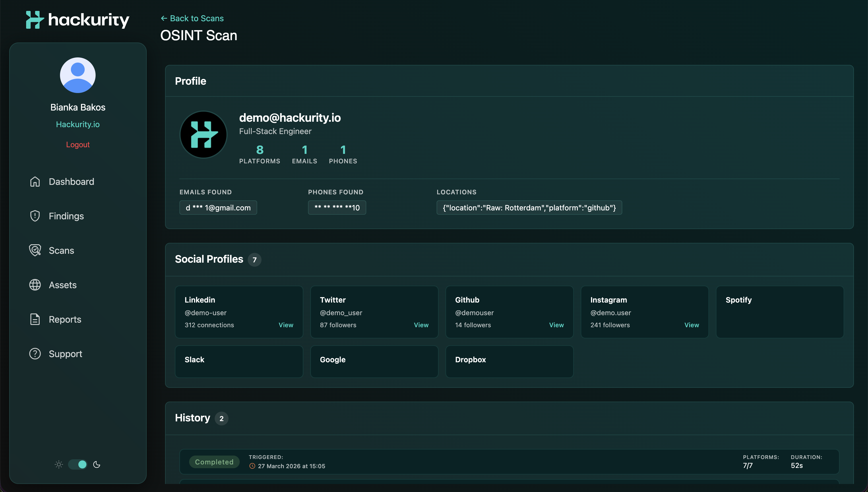The image size is (868, 492).
Task: Toggle the light/dark theme switch
Action: pos(78,464)
